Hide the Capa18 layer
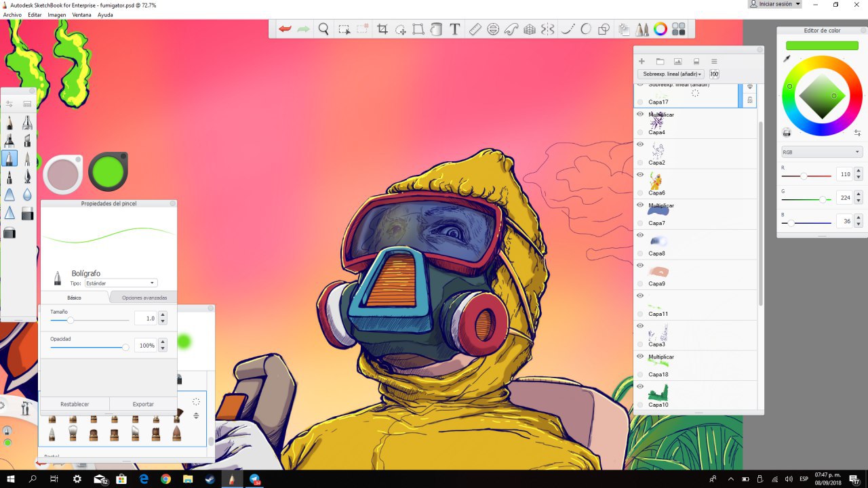This screenshot has width=868, height=488. click(x=639, y=356)
